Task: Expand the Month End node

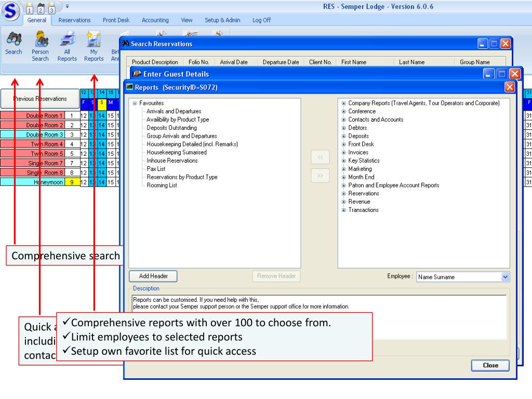Action: click(344, 177)
